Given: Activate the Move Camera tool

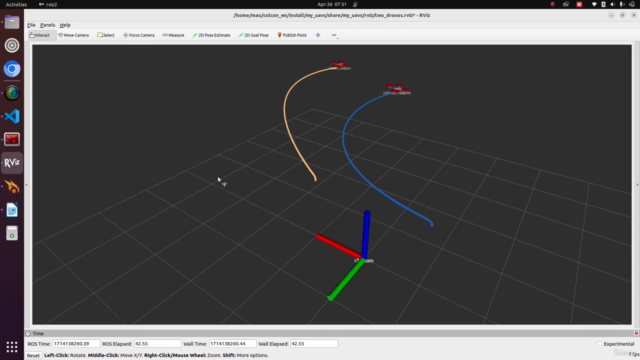Looking at the screenshot, I should [73, 35].
